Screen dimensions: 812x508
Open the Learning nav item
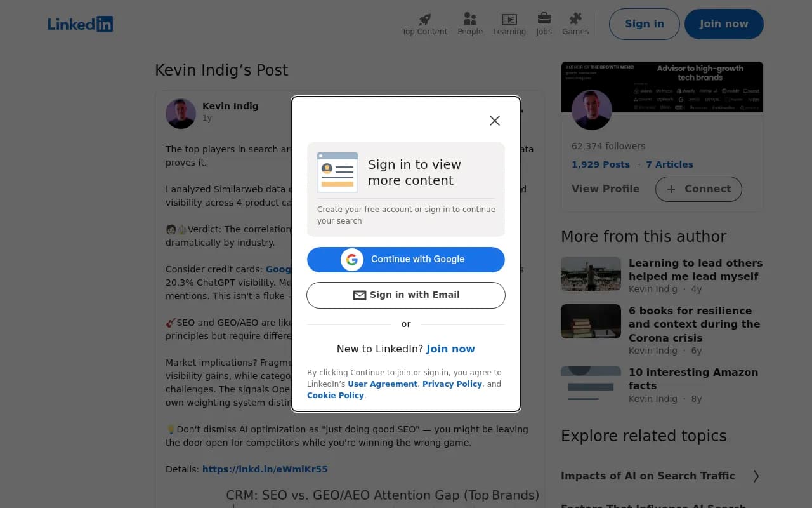(x=509, y=24)
